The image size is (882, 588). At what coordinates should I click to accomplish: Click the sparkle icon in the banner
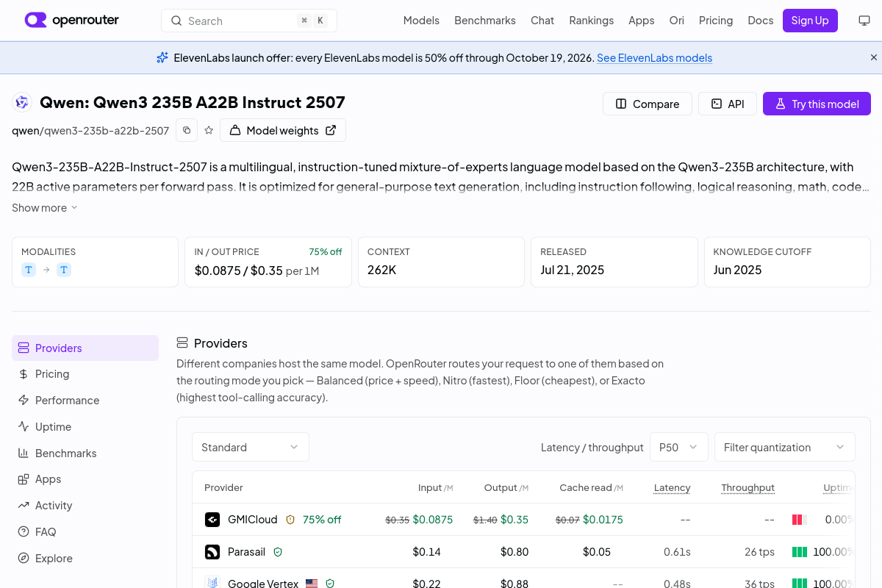coord(162,57)
